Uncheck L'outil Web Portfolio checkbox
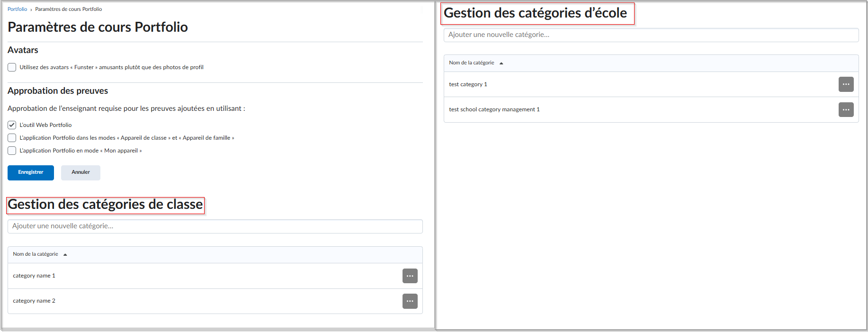 click(x=12, y=125)
